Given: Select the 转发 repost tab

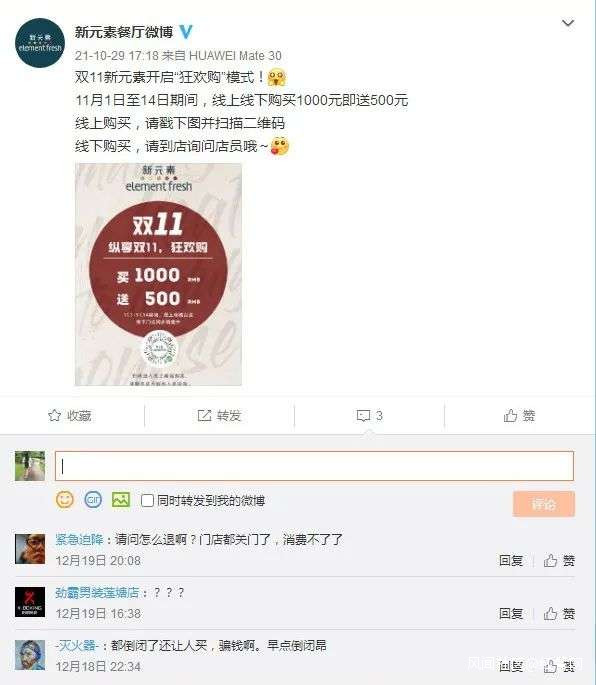Looking at the screenshot, I should [x=219, y=415].
